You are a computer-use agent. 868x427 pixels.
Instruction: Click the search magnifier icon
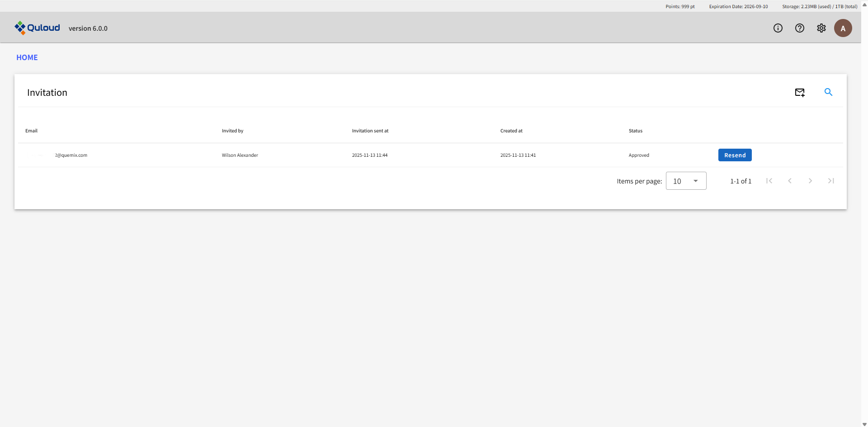(828, 92)
